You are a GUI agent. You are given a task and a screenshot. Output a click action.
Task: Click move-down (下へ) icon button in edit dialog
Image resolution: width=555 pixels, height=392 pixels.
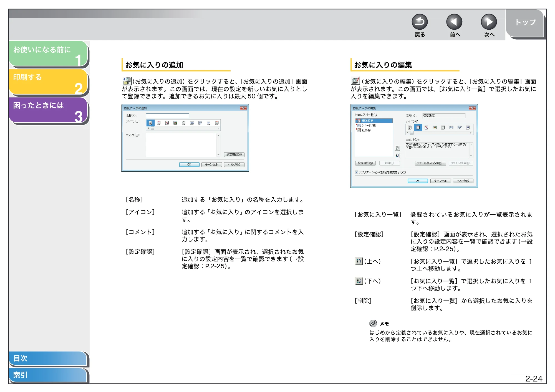(x=398, y=156)
